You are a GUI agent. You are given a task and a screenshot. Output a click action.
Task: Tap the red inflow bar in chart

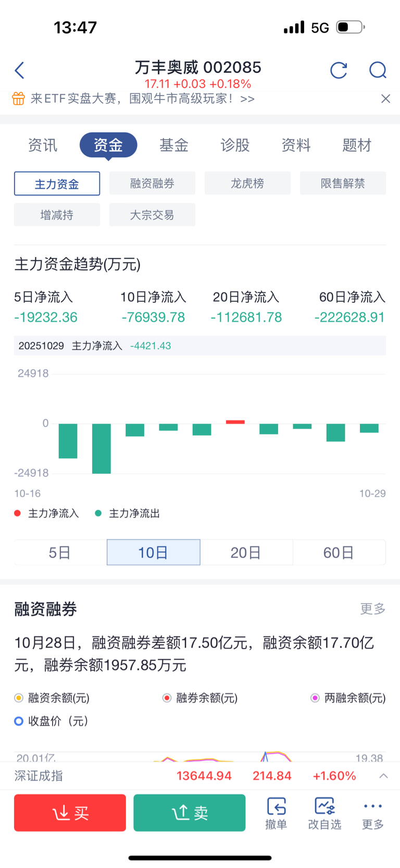[235, 422]
